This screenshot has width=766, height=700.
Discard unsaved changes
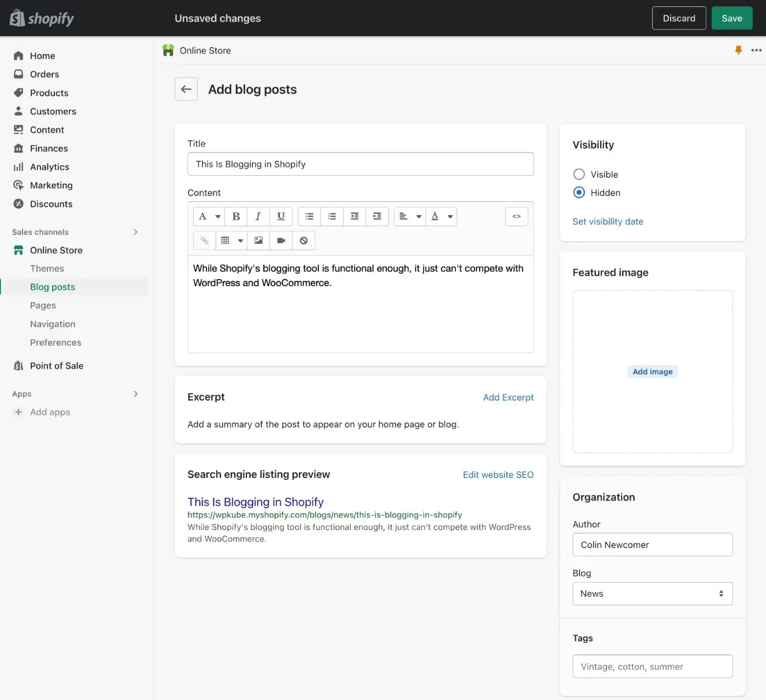click(679, 18)
